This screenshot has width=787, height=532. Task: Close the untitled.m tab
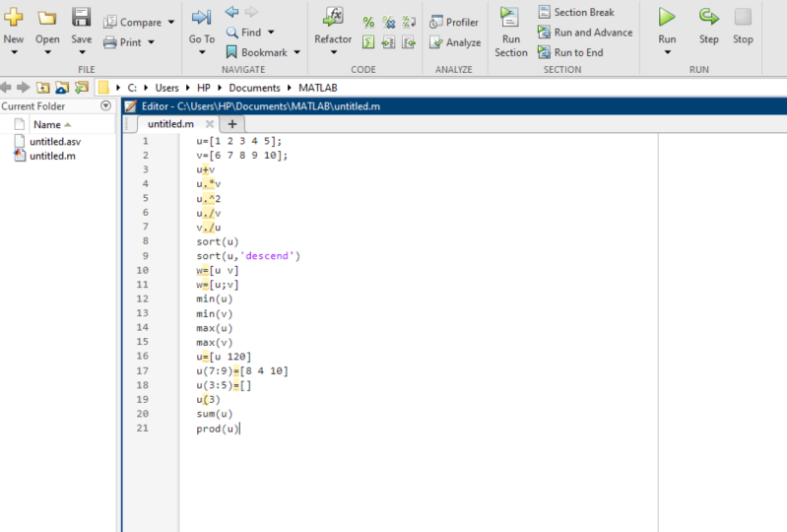coord(210,124)
